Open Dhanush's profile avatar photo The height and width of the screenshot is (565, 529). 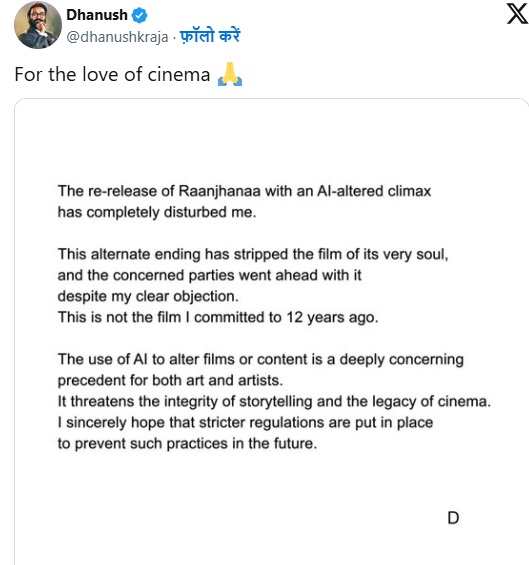(38, 25)
